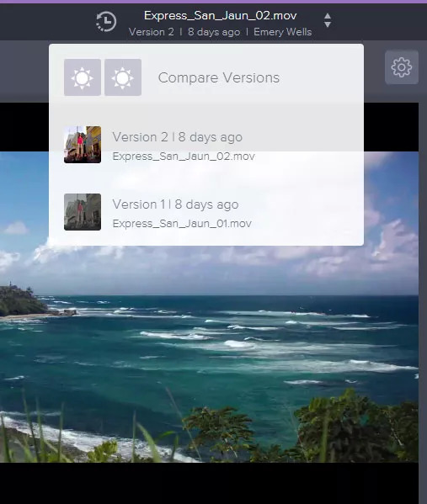
Task: Click "Version 2" in the header subtitle
Action: [x=152, y=32]
